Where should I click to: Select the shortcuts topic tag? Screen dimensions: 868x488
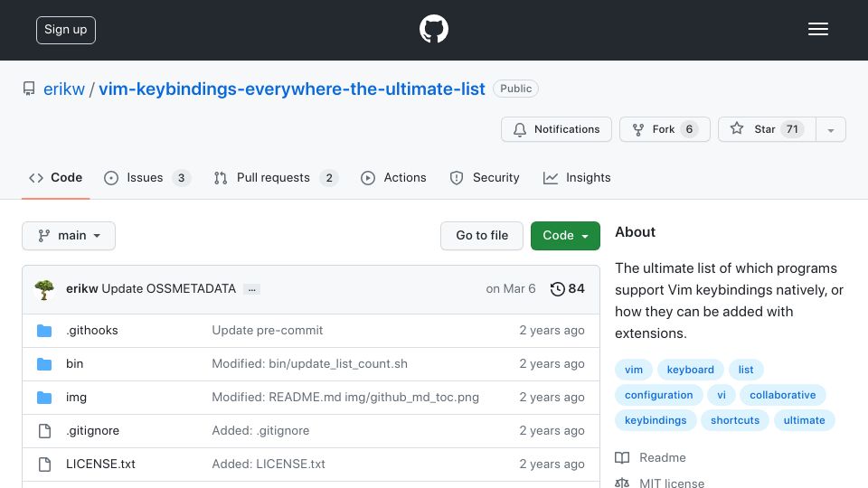735,420
